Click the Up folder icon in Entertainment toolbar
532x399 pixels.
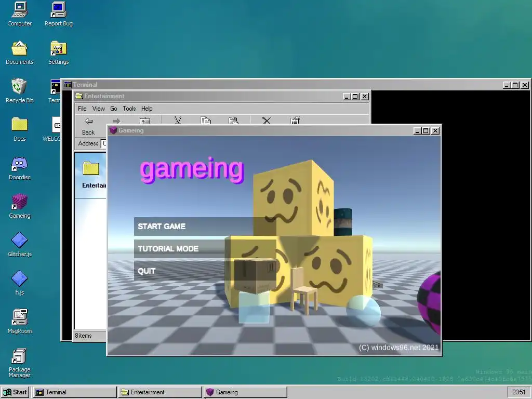click(145, 121)
